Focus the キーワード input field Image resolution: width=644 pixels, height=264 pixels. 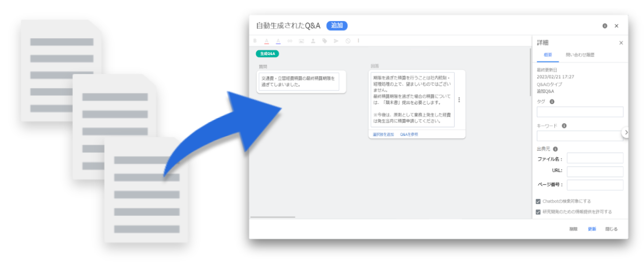point(580,136)
